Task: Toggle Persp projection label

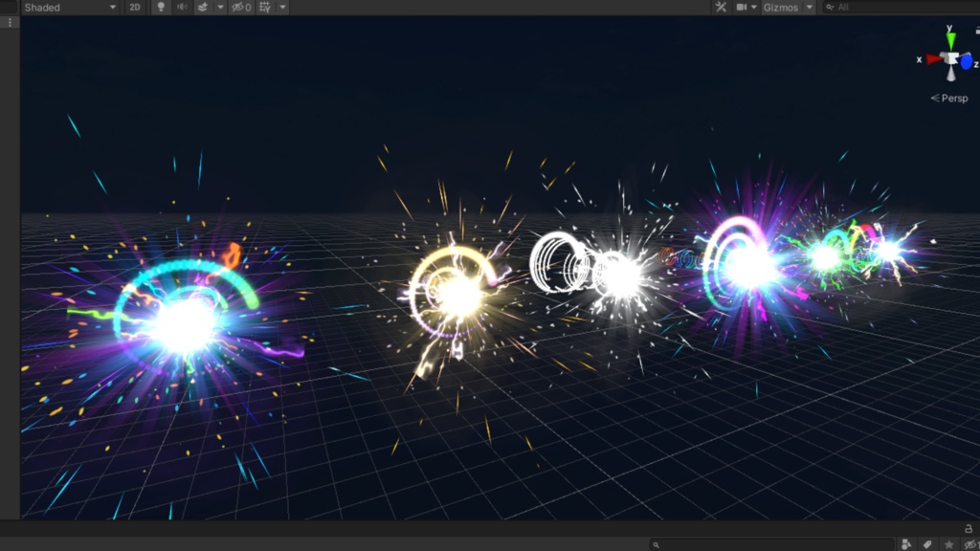Action: (x=949, y=99)
